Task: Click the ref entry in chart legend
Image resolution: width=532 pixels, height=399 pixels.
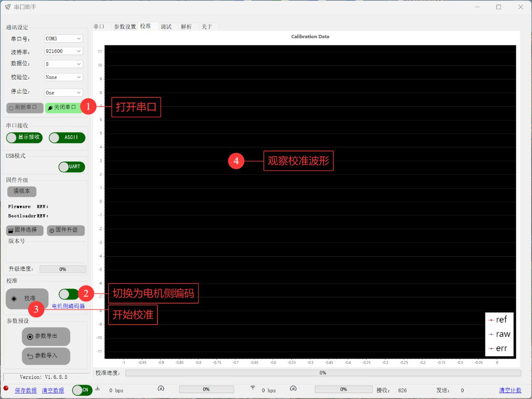Action: (499, 320)
